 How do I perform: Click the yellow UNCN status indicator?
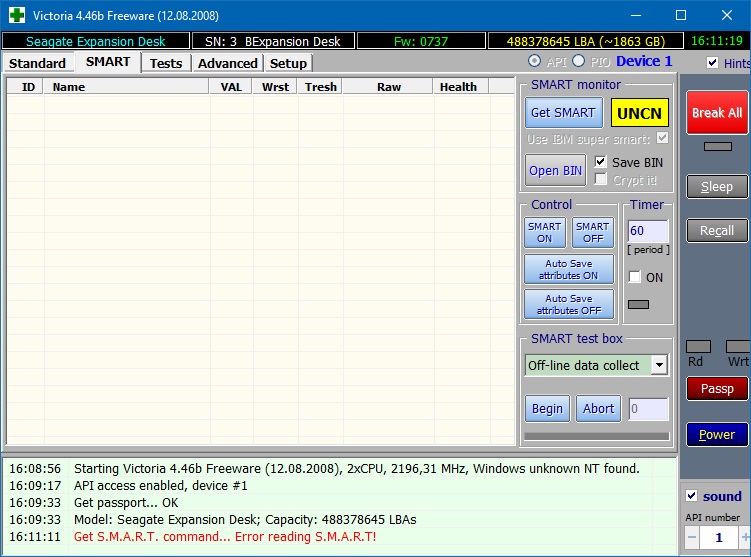click(639, 113)
